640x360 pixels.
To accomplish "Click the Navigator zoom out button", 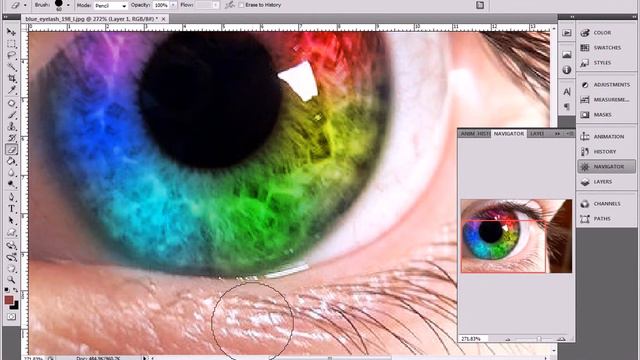I will 508,339.
